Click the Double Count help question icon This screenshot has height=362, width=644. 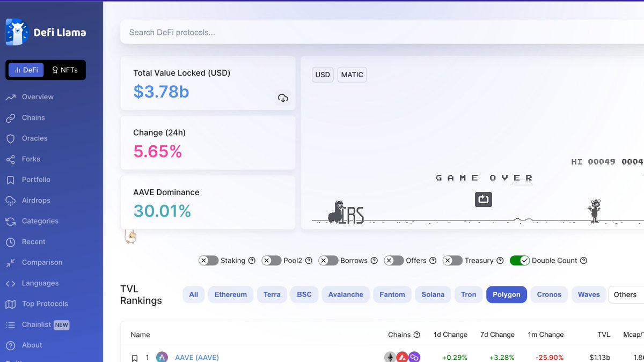click(x=583, y=261)
